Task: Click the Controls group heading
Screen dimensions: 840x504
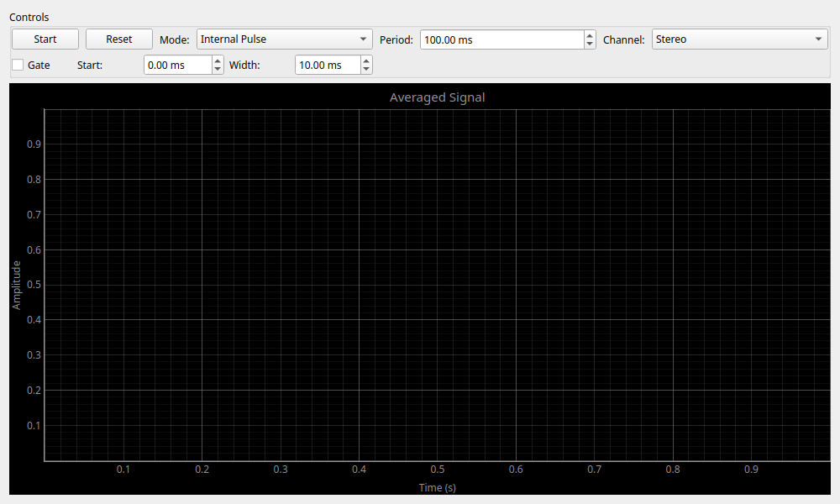Action: (x=29, y=18)
